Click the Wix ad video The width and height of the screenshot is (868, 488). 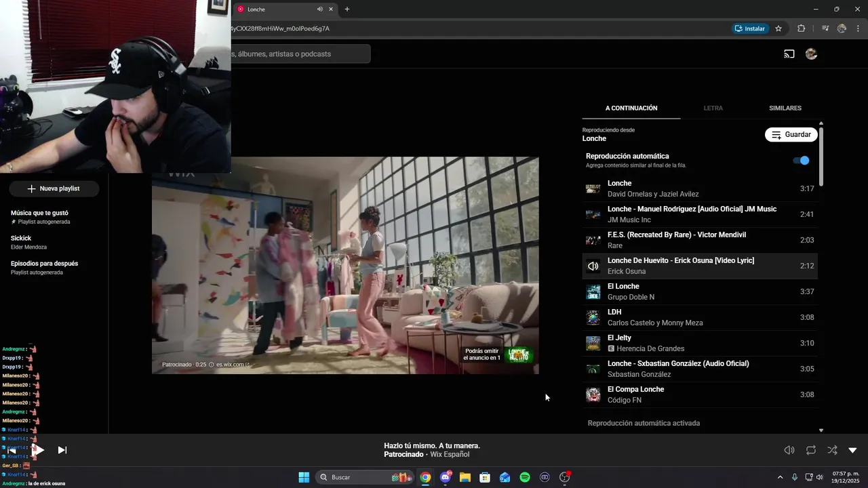click(345, 265)
